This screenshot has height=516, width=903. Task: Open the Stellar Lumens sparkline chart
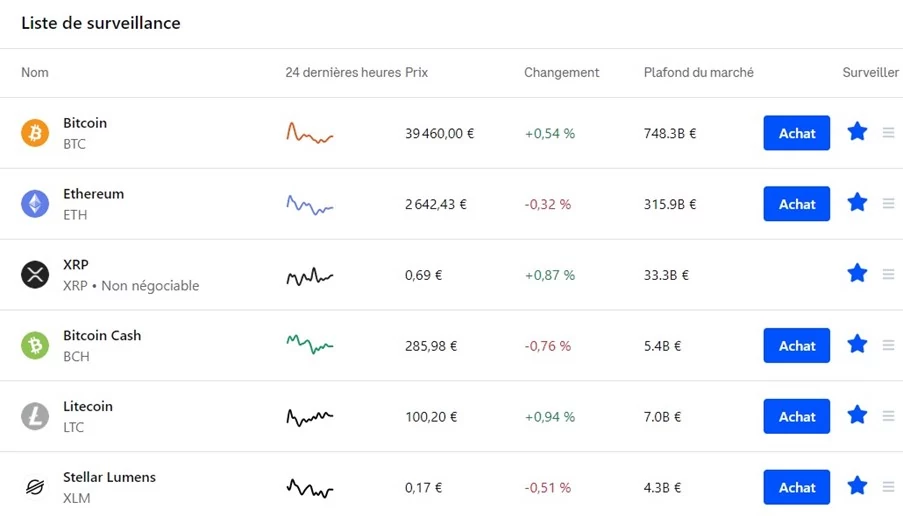[310, 488]
